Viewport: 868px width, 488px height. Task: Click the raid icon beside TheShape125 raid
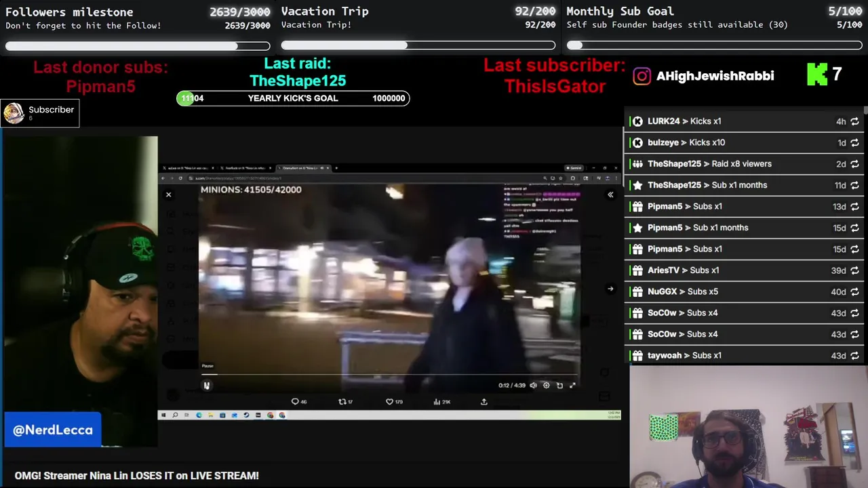[x=637, y=164]
